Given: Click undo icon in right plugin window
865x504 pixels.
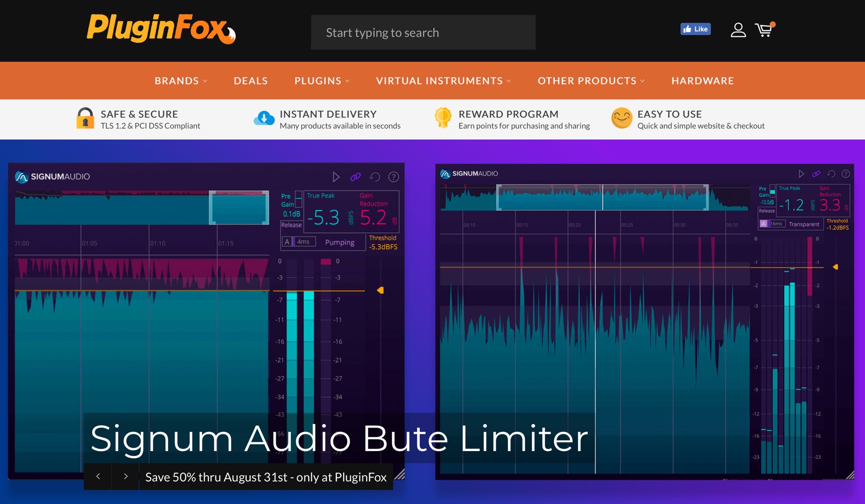Looking at the screenshot, I should tap(831, 174).
